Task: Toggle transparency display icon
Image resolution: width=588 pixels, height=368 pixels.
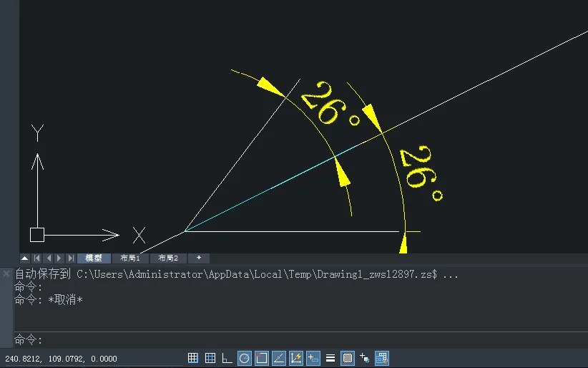Action: [348, 358]
